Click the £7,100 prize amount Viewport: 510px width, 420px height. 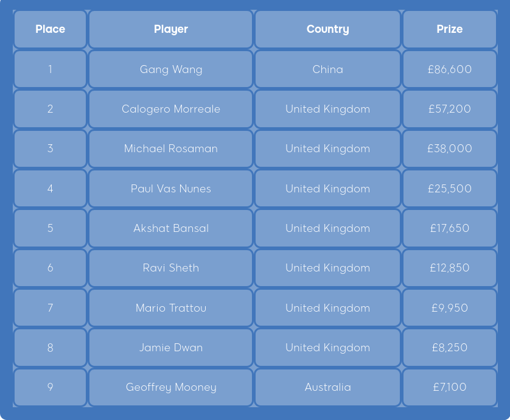click(449, 387)
